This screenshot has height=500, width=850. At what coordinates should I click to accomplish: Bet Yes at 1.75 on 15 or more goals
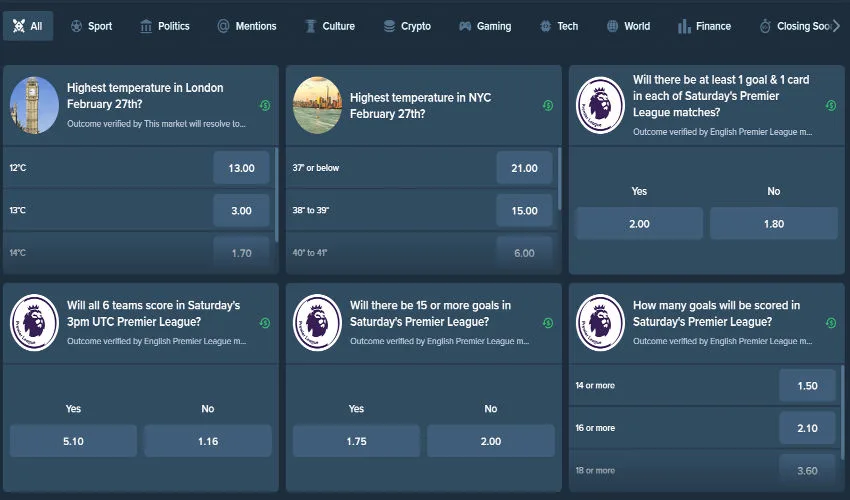point(356,441)
